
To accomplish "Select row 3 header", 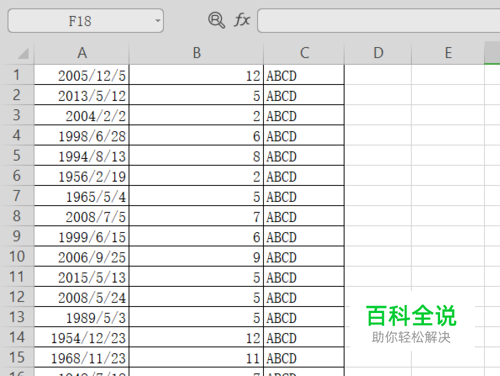I will (17, 115).
